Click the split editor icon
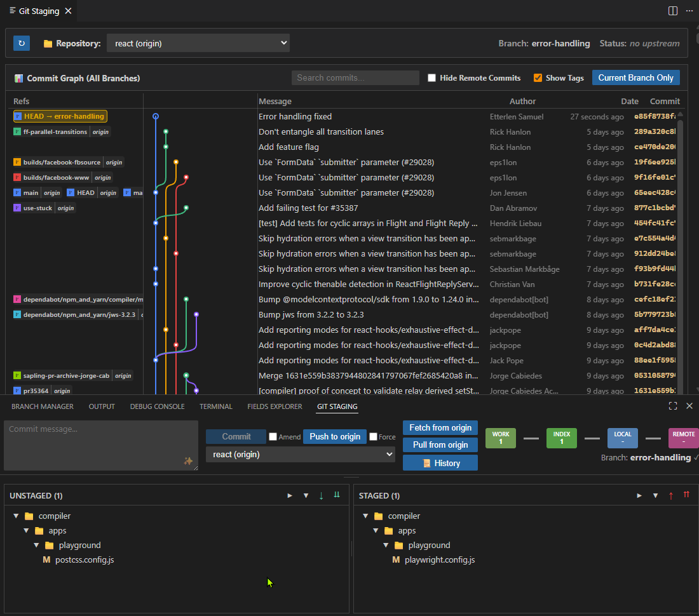This screenshot has width=699, height=616. (x=673, y=11)
